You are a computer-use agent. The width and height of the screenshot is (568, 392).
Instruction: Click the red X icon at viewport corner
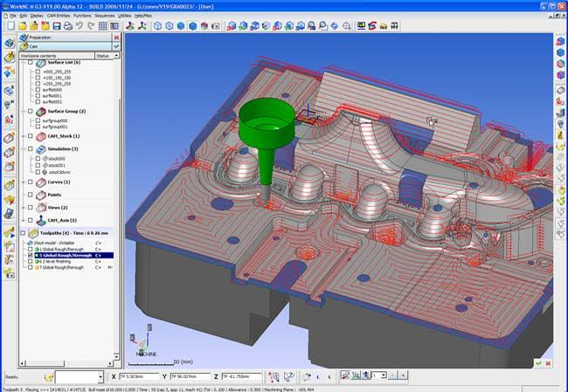click(548, 363)
